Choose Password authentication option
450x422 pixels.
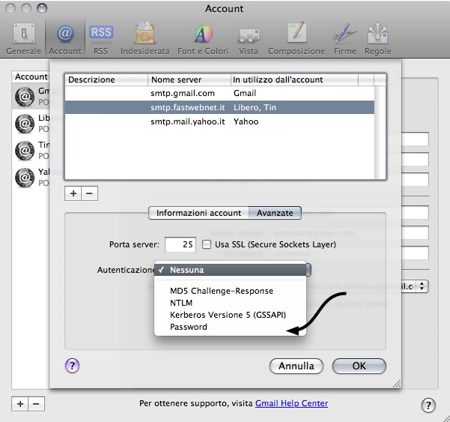tap(230, 327)
